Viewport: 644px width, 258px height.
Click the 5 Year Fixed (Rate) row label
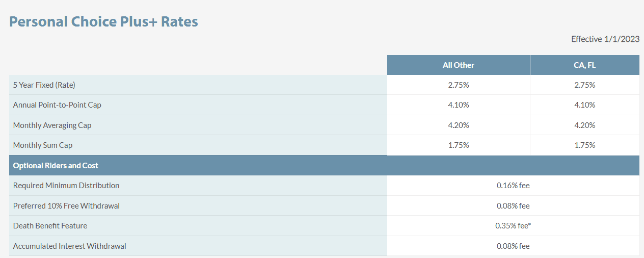44,85
